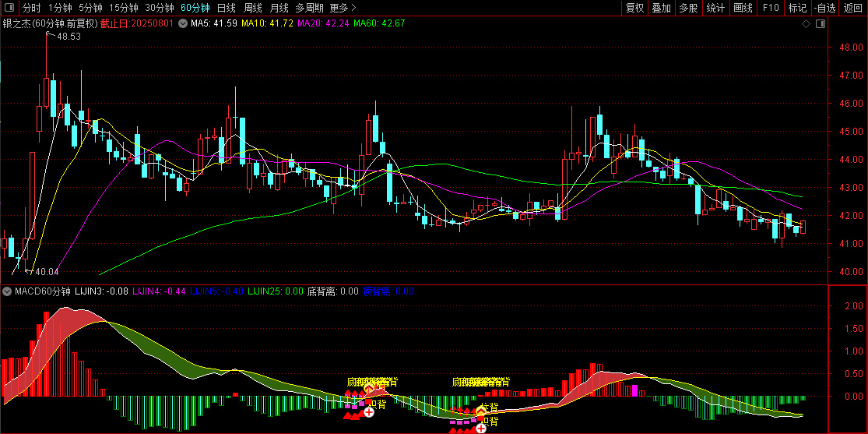Image resolution: width=868 pixels, height=434 pixels.
Task: Expand the 更多 periods menu
Action: pyautogui.click(x=343, y=8)
